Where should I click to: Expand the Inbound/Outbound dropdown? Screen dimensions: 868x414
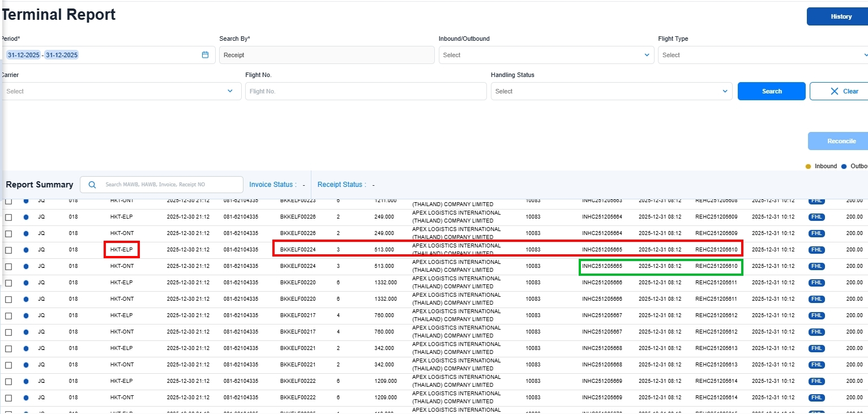[546, 55]
